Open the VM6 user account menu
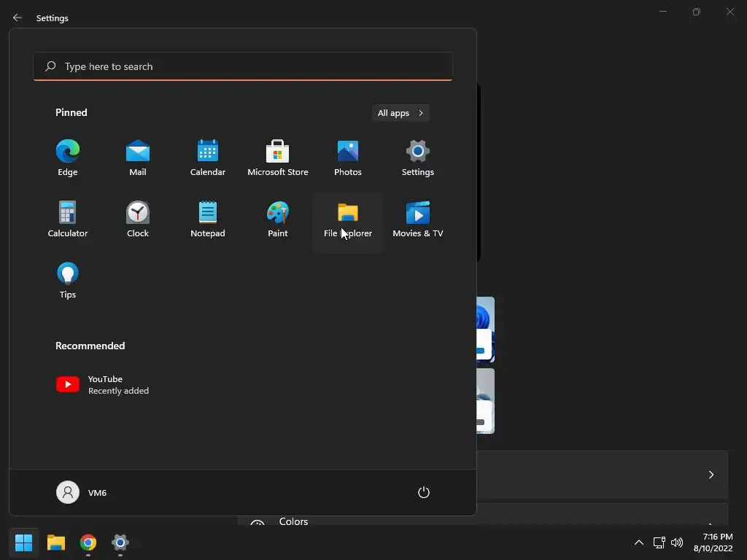 pos(82,492)
